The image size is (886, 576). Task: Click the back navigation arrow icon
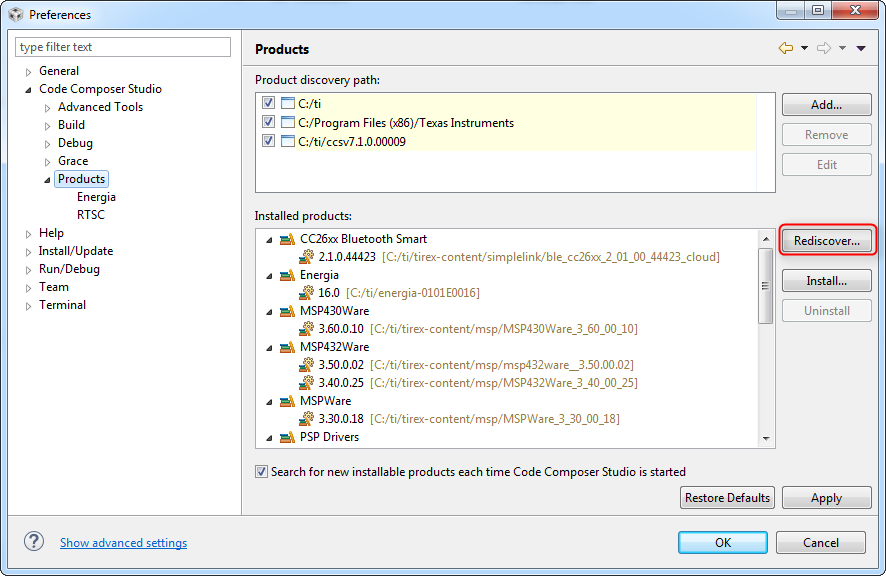(785, 49)
